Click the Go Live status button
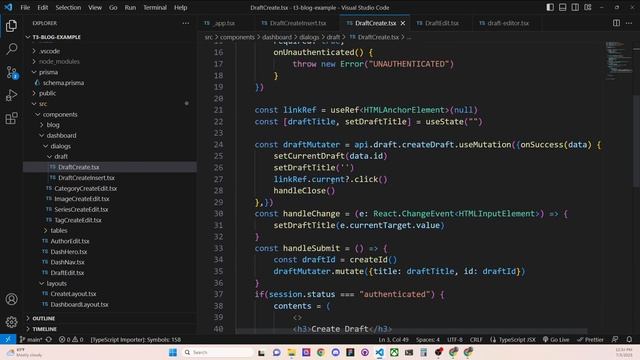Viewport: 640px width, 360px height. (x=556, y=340)
